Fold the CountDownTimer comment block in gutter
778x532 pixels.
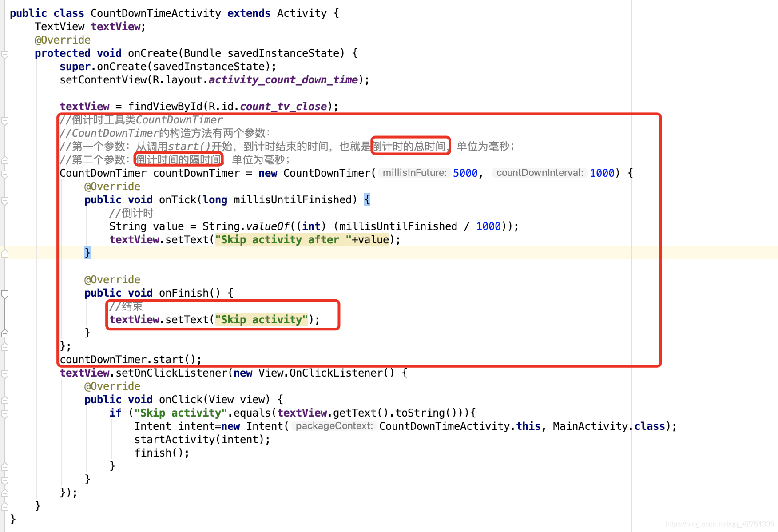[x=5, y=121]
